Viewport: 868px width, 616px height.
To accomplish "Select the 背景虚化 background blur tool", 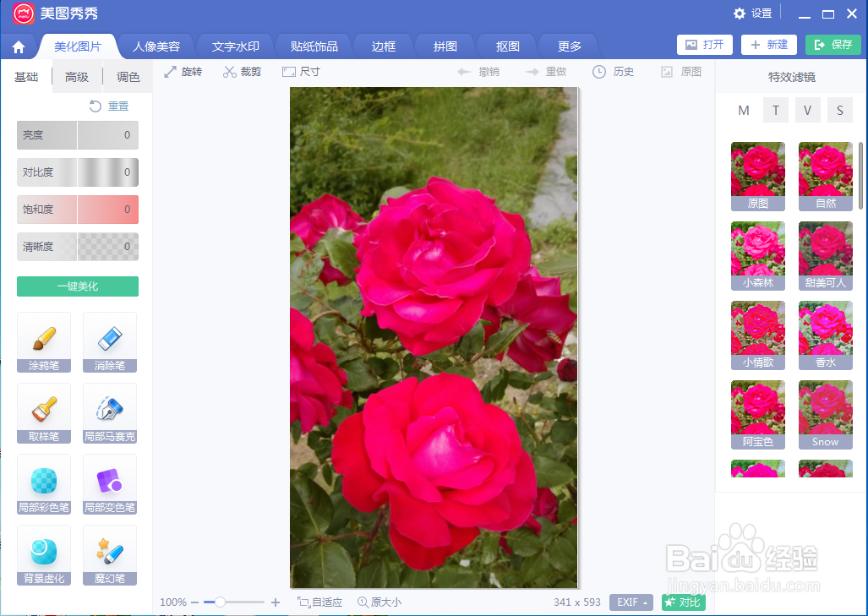I will pos(44,554).
